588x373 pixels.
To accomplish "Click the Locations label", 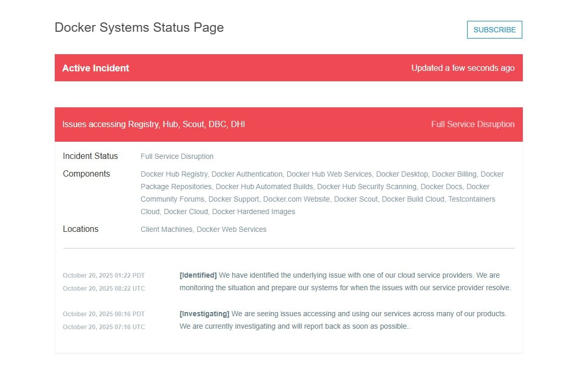I will (x=81, y=229).
